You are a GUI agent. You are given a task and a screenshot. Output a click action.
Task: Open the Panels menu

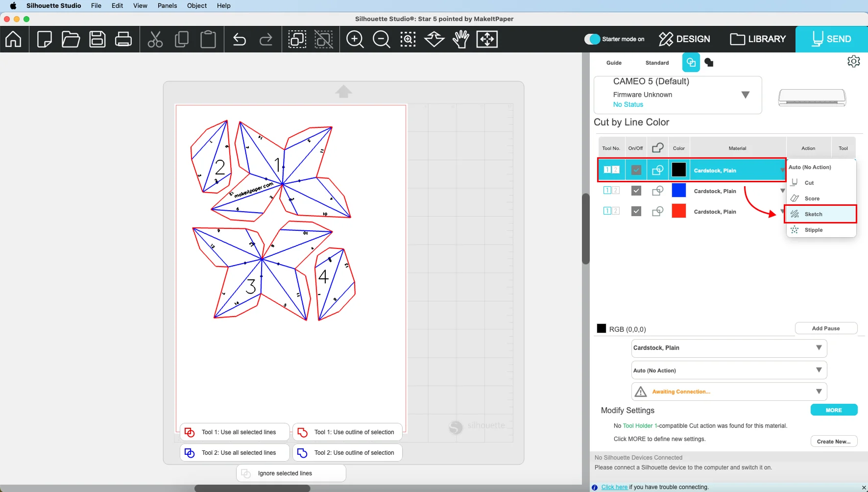[x=167, y=5]
